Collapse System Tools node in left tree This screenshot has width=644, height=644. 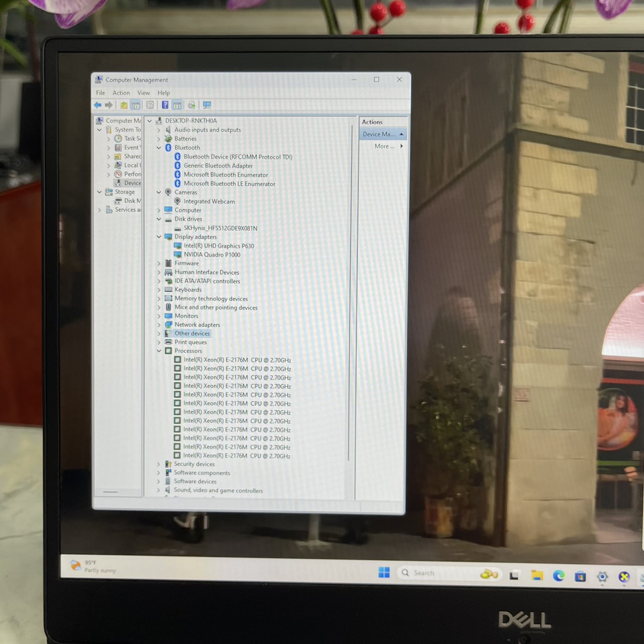click(99, 130)
